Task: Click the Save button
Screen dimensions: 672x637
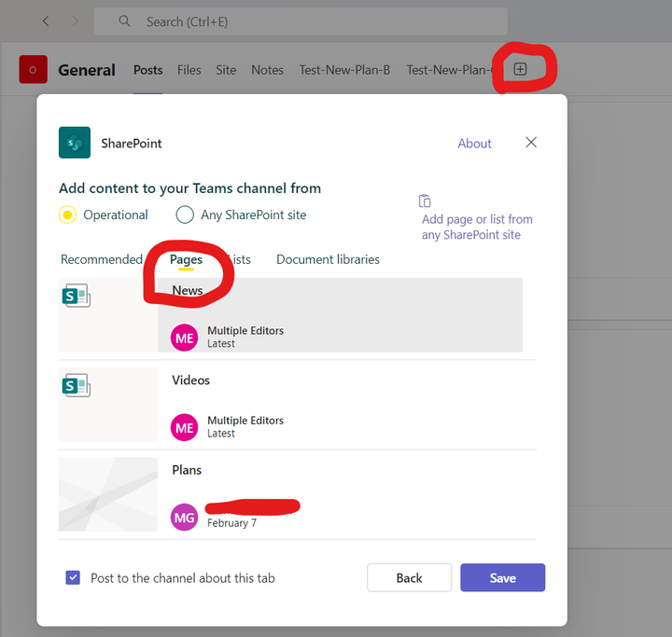Action: [x=503, y=577]
